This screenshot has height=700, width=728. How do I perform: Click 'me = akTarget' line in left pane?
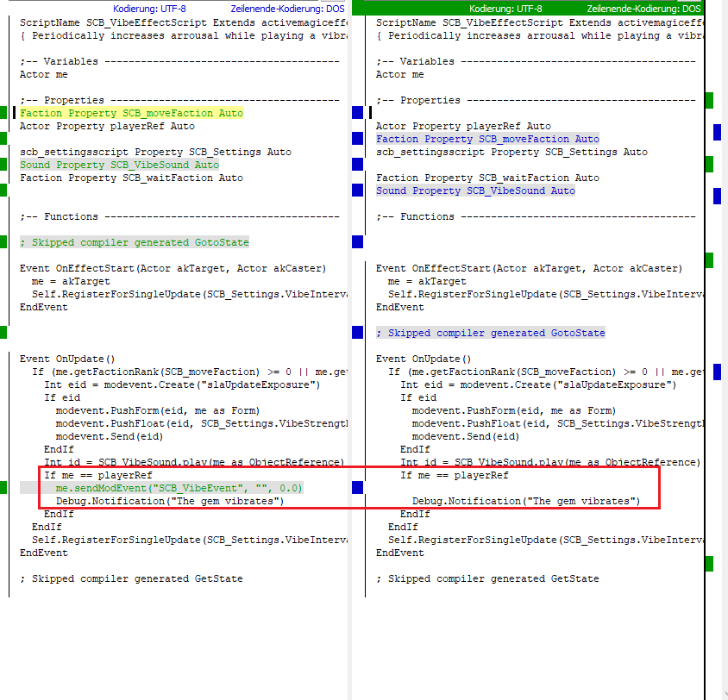point(71,282)
